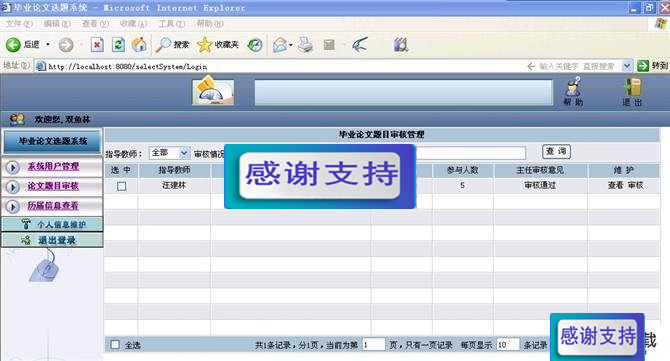Screen dimensions: 670x361
Task: Click the green Go (转到) arrow
Action: pyautogui.click(x=643, y=66)
